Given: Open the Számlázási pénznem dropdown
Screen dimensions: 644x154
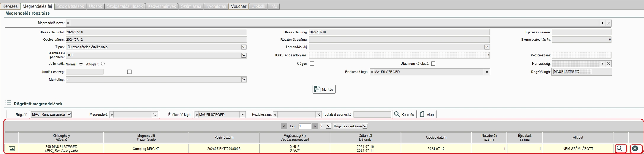Looking at the screenshot, I should [x=244, y=55].
